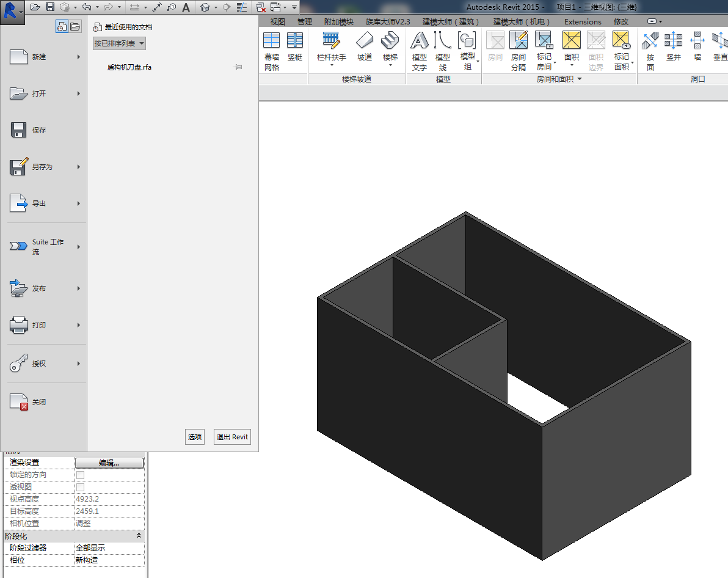Open recent file 盾构机刀盘.rfa
Viewport: 728px width, 578px height.
pos(129,67)
